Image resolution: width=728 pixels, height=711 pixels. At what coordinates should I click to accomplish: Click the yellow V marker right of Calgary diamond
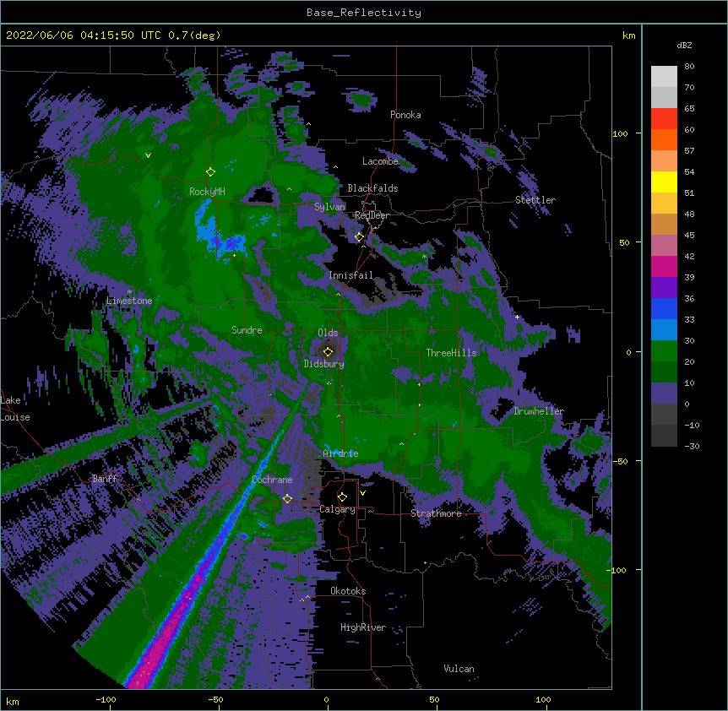click(362, 493)
